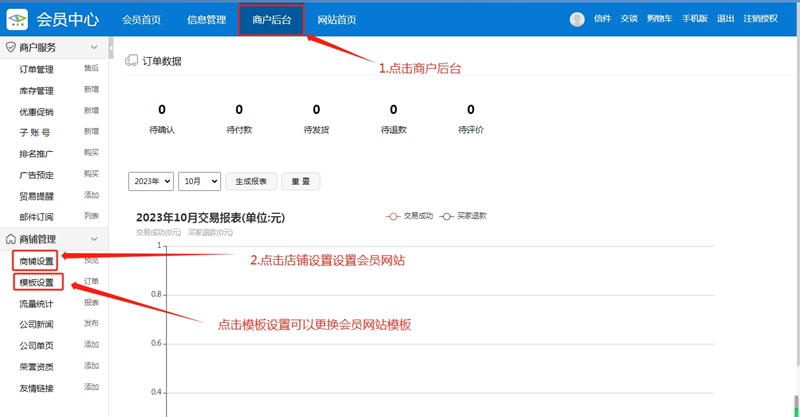Image resolution: width=800 pixels, height=417 pixels.
Task: Collapse the 商铺管理 section chevron
Action: tap(94, 239)
